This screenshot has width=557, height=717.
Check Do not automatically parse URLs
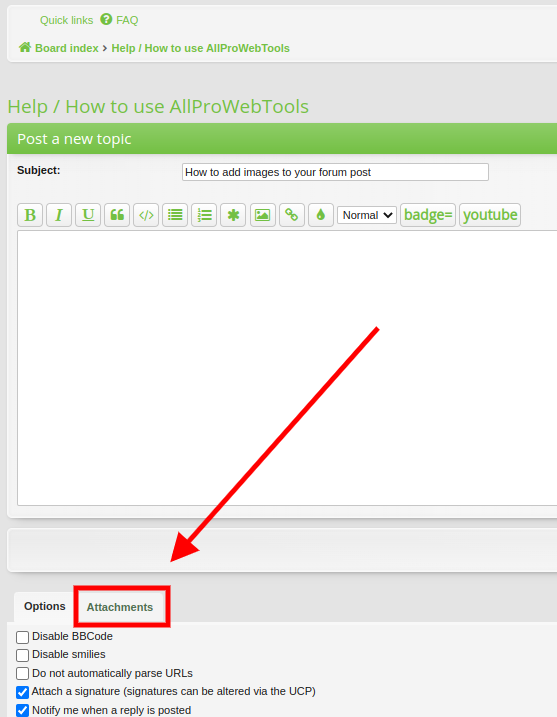click(22, 674)
